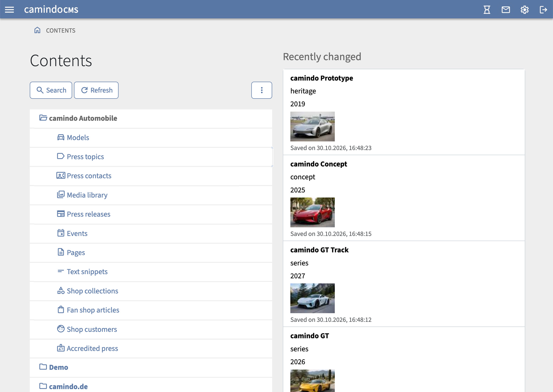Click the Search button
The width and height of the screenshot is (553, 392).
(51, 90)
